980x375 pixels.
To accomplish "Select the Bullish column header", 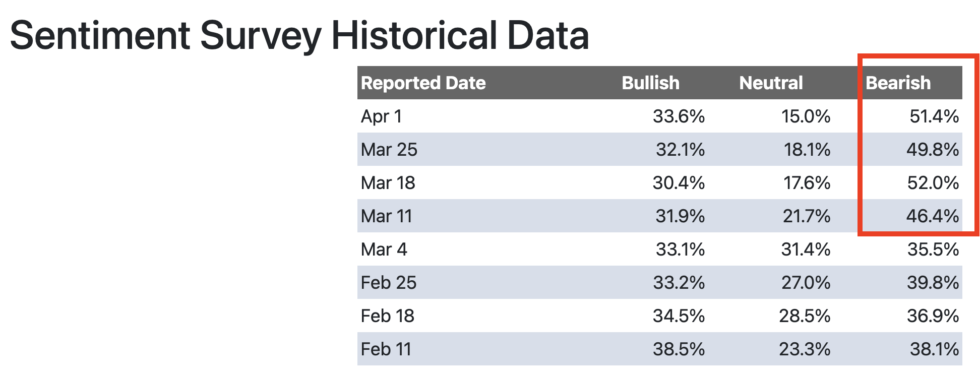I will (650, 83).
